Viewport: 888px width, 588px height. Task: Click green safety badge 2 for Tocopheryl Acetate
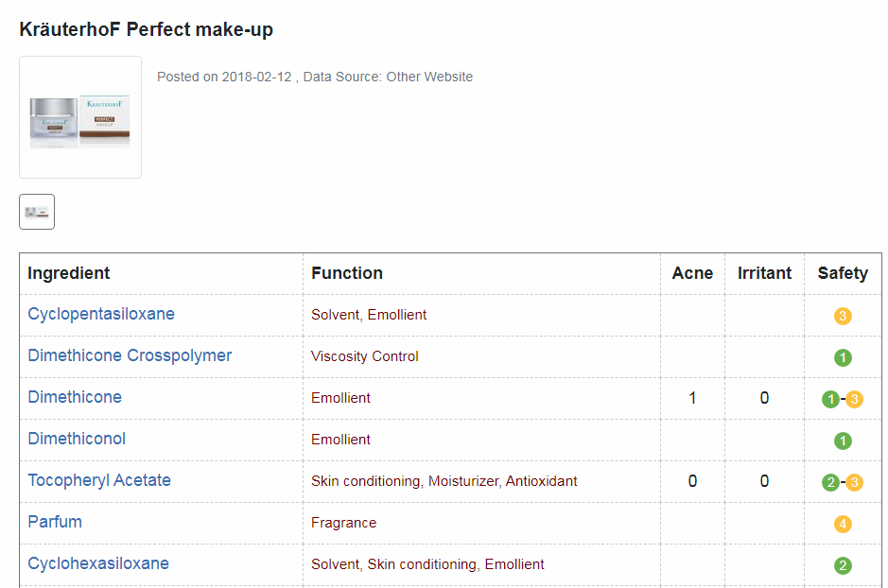(831, 482)
